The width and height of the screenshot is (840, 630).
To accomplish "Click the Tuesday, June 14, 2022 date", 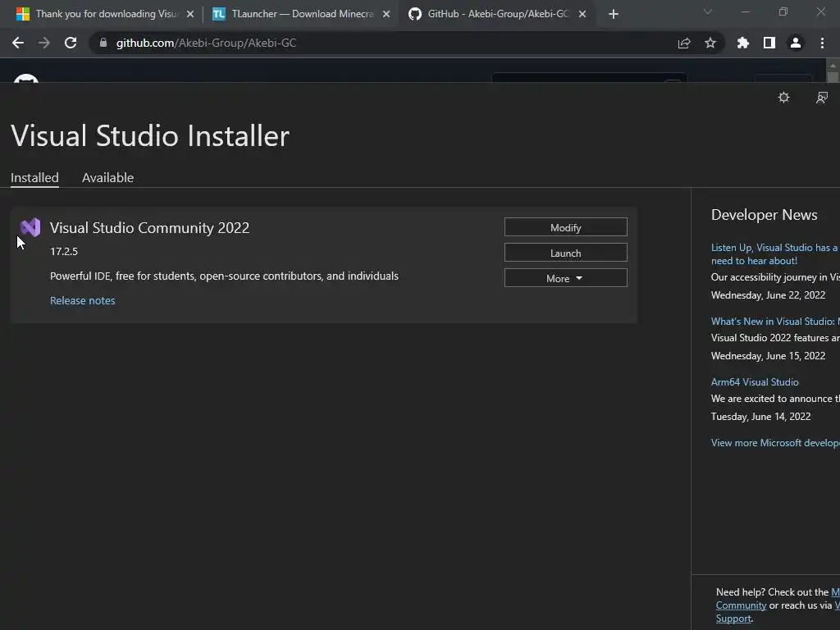I will click(x=760, y=417).
